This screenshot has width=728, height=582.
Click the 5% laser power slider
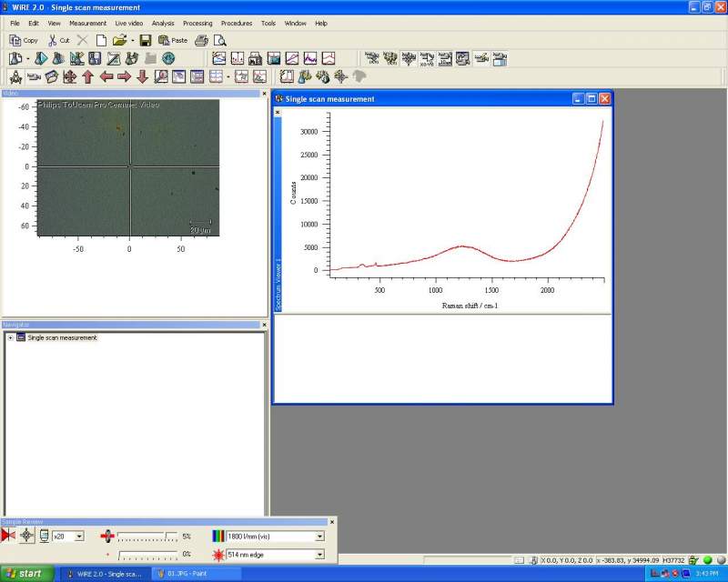pos(146,537)
